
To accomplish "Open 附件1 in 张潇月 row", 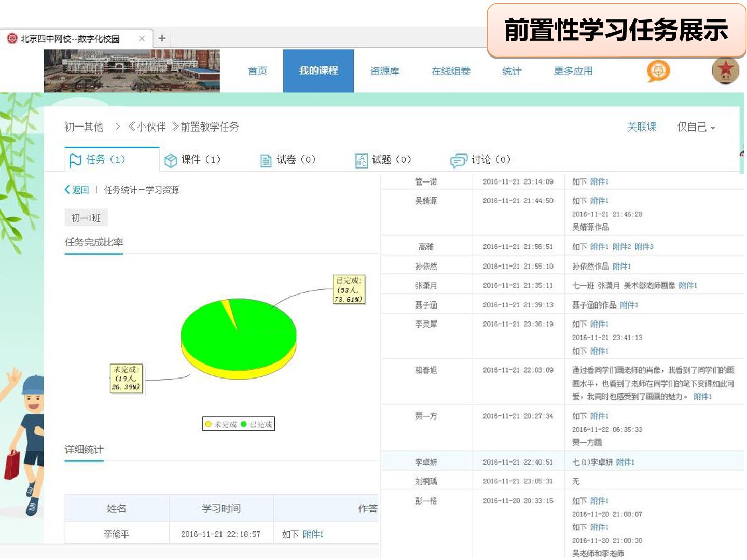I will (688, 286).
